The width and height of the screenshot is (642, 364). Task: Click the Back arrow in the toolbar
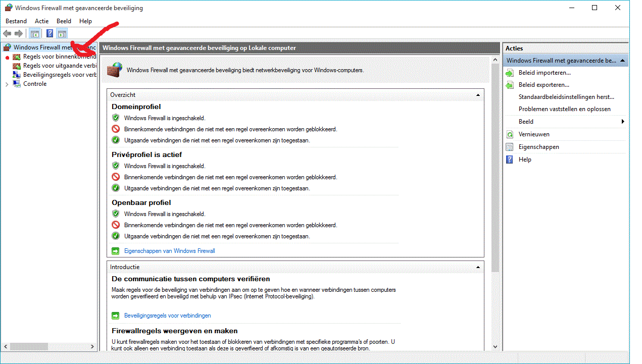pos(7,34)
